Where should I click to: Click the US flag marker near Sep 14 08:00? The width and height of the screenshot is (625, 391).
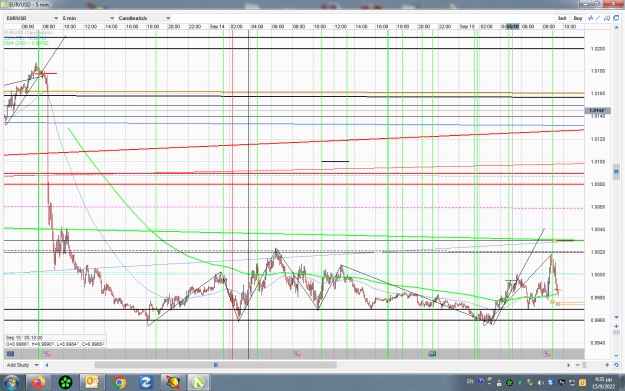[297, 354]
